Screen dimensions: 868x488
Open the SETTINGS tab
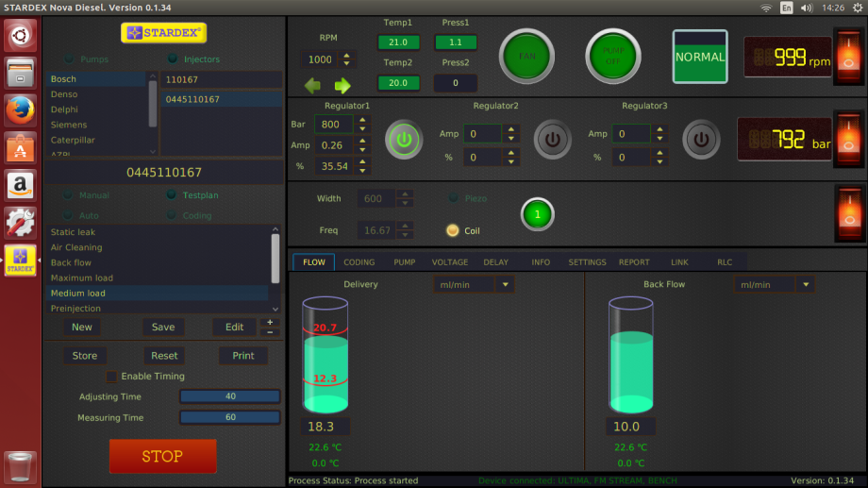coord(587,262)
